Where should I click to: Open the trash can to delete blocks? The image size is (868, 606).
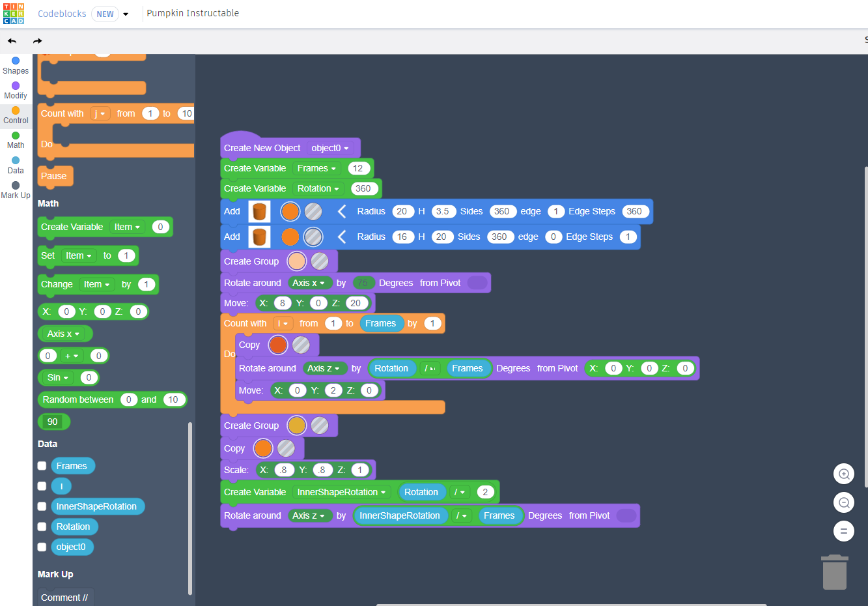[x=834, y=572]
